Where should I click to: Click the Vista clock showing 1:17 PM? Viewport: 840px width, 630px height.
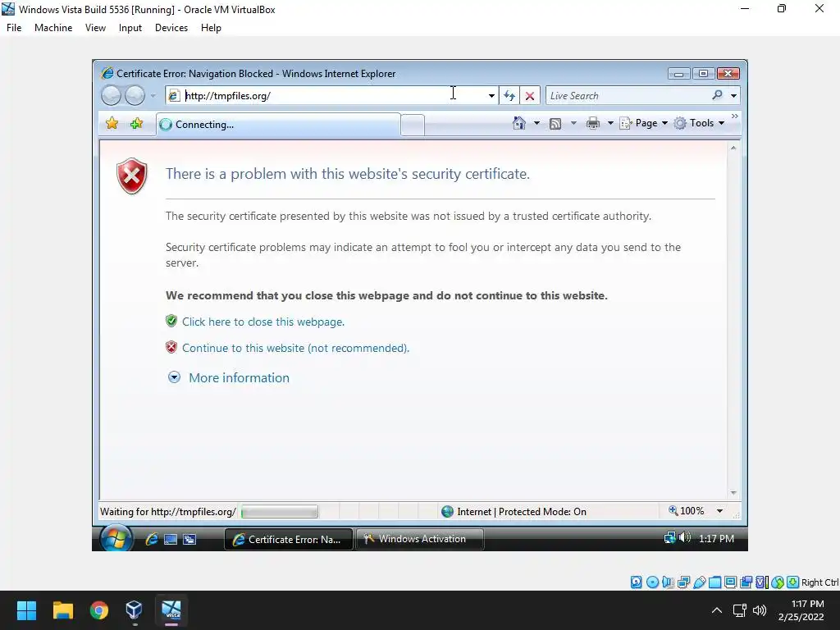[x=716, y=538]
